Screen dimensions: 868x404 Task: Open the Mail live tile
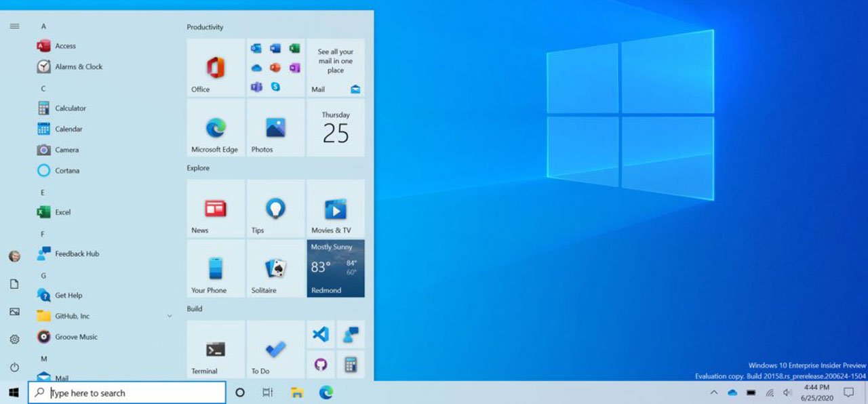(x=336, y=68)
